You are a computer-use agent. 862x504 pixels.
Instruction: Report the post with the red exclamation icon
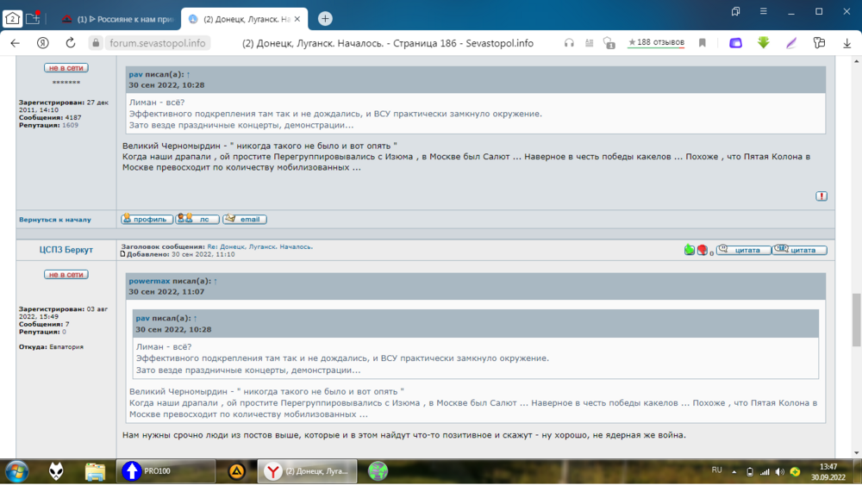pyautogui.click(x=821, y=196)
